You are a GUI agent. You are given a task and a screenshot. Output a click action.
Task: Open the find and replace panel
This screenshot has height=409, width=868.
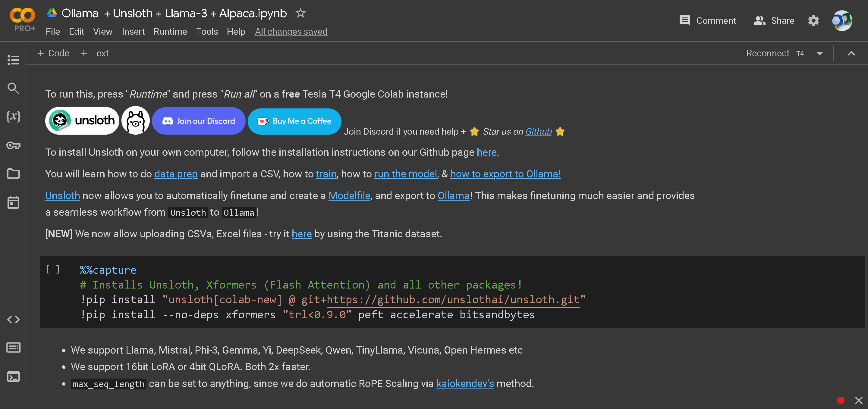pyautogui.click(x=13, y=88)
